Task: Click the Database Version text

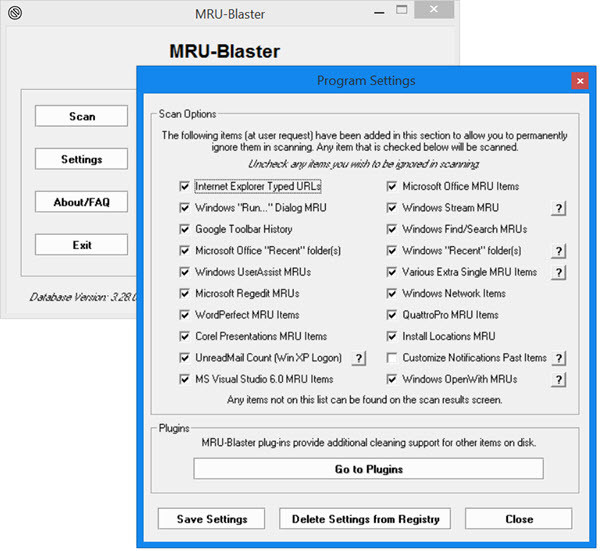Action: coord(83,297)
